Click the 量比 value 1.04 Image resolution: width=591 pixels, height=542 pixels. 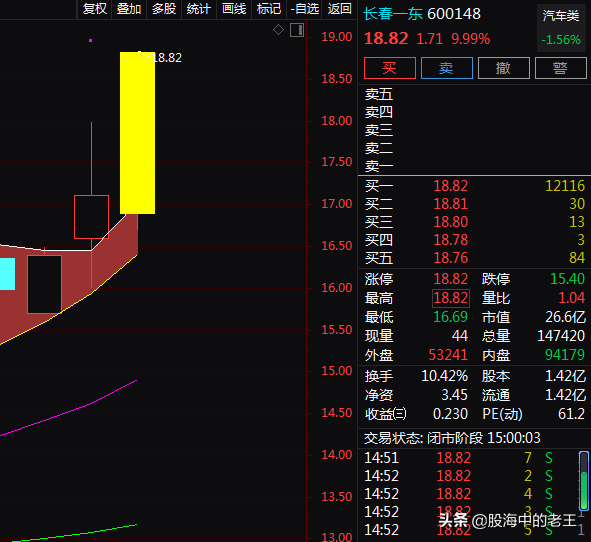pos(571,298)
